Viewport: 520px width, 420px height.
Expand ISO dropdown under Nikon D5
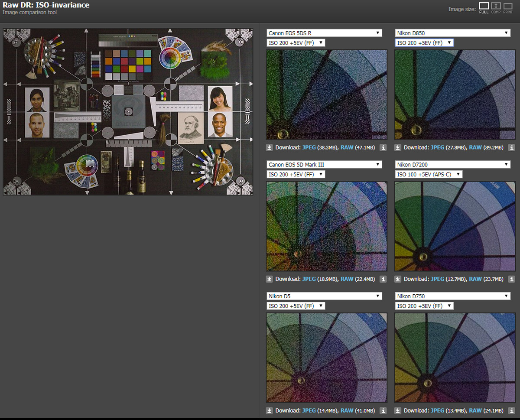coord(296,306)
